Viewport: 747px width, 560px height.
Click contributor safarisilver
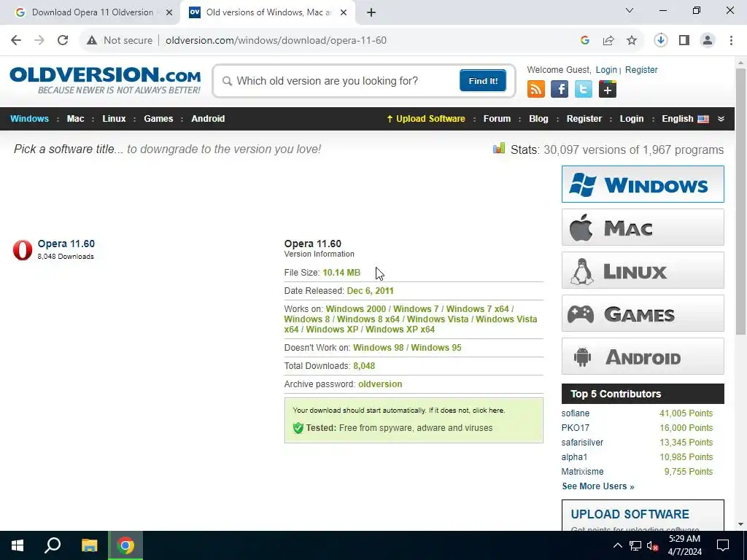point(582,443)
